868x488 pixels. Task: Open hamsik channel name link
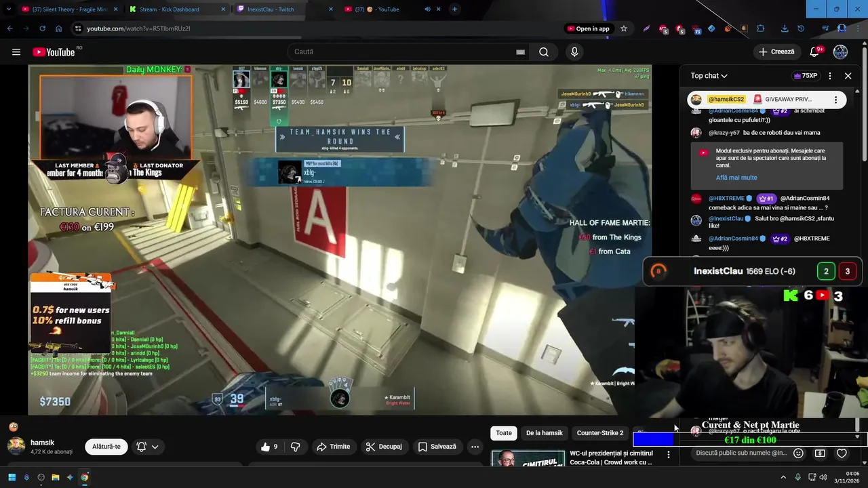[42, 443]
